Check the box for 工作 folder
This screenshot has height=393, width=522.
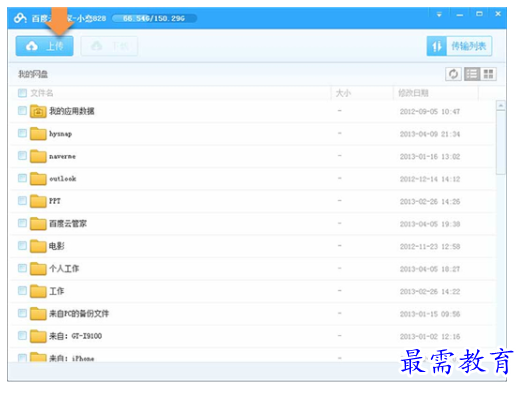click(22, 291)
